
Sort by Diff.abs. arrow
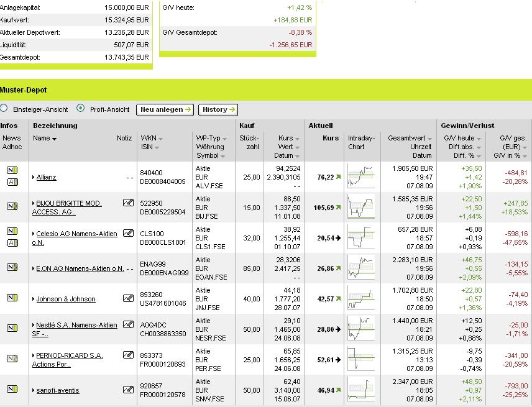click(x=479, y=147)
